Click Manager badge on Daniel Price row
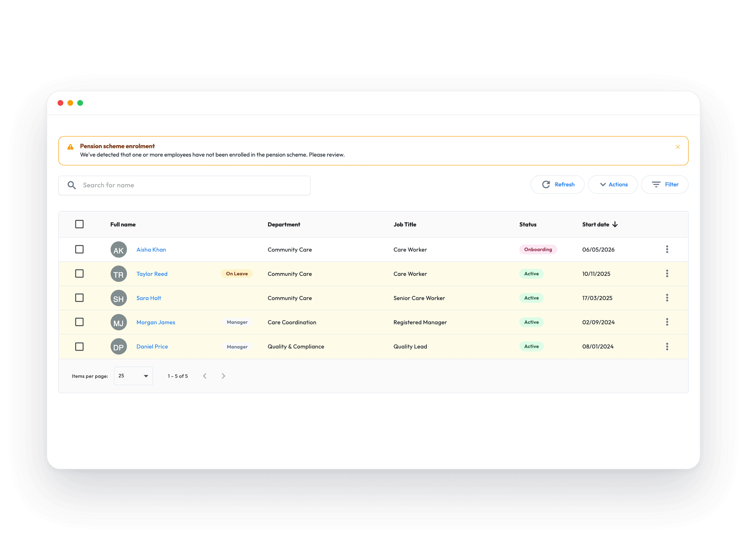This screenshot has width=747, height=560. (x=237, y=347)
